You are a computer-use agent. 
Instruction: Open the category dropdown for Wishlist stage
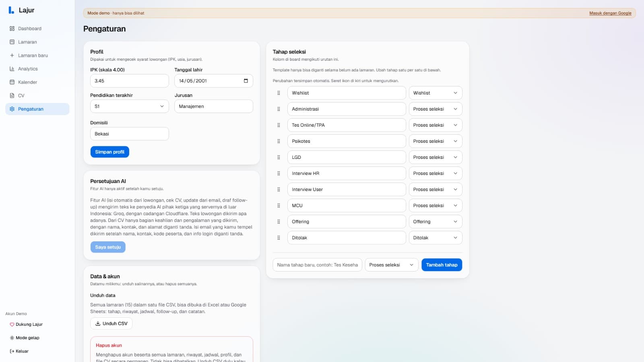tap(436, 93)
